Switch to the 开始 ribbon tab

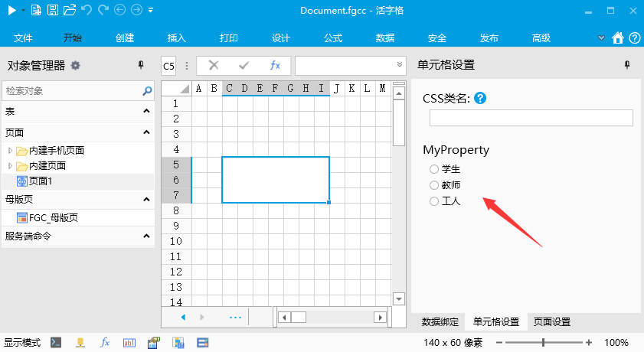[x=72, y=37]
